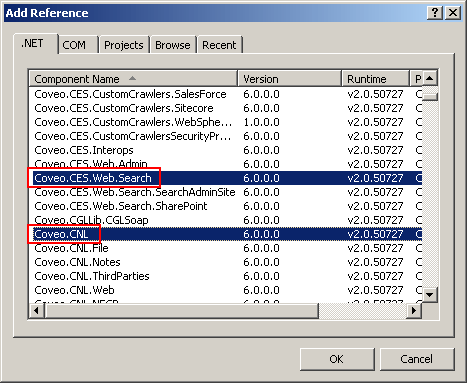The width and height of the screenshot is (467, 383).
Task: Select Coveo.CES.Web.Search.SearchAdminSite component
Action: pyautogui.click(x=226, y=192)
